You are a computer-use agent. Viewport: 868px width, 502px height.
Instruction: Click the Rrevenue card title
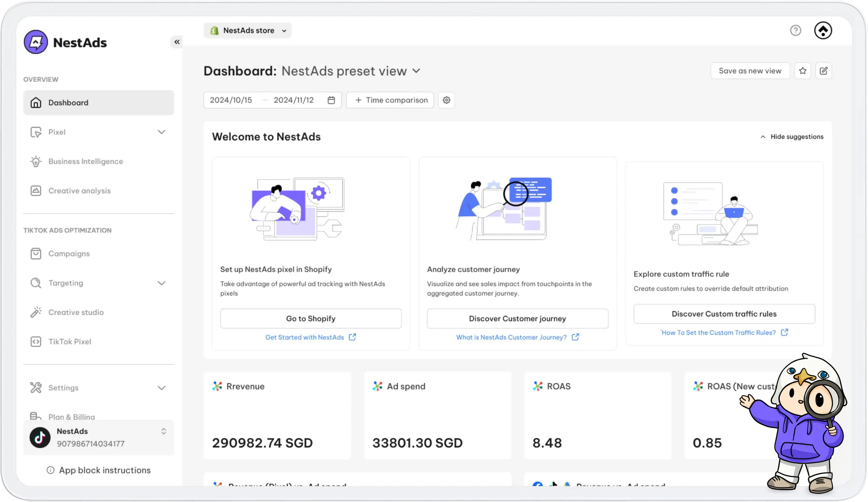(x=245, y=386)
